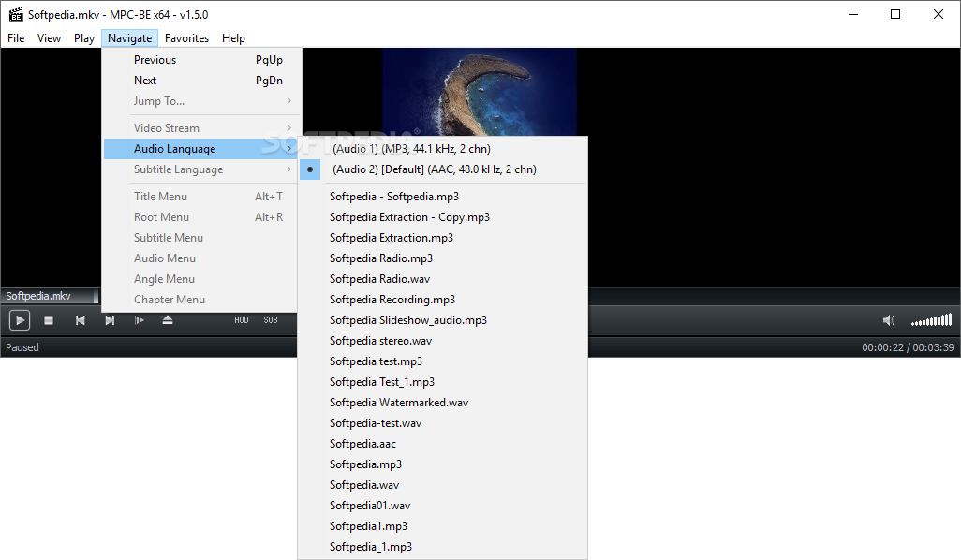
Task: Open the View menu
Action: point(49,38)
